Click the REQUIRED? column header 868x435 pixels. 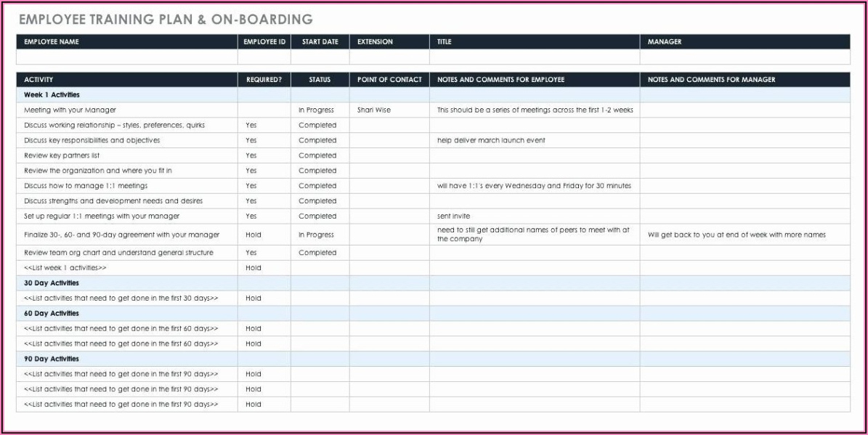[264, 80]
